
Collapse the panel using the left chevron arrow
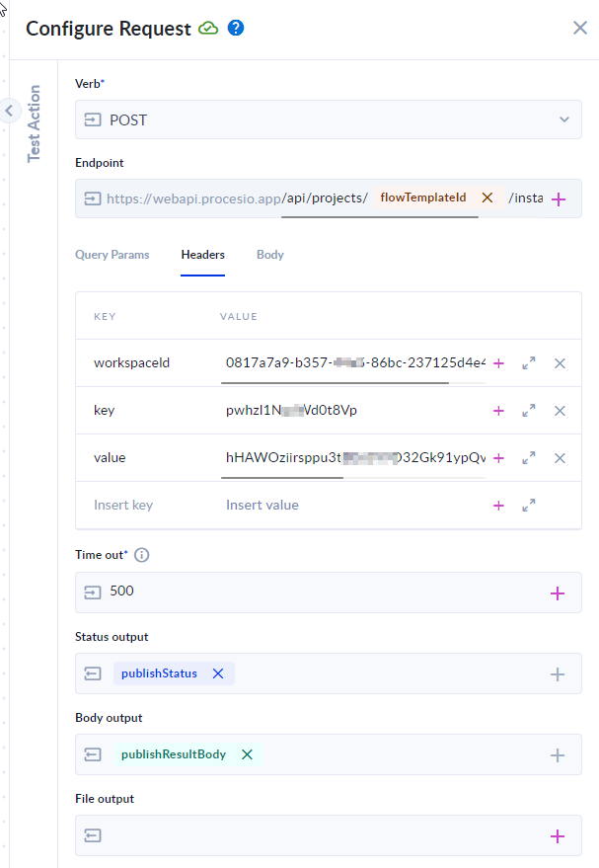pyautogui.click(x=9, y=111)
